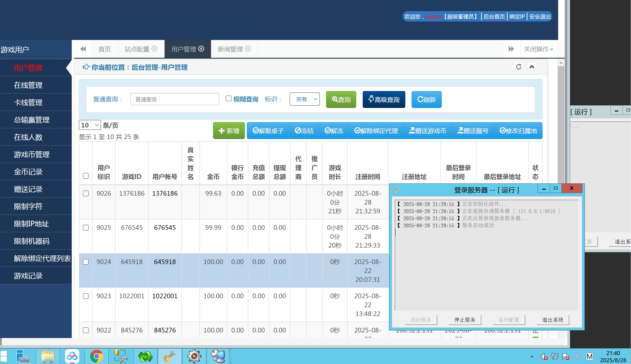Click the 普通查询 search input field
631x364 pixels.
[x=175, y=99]
